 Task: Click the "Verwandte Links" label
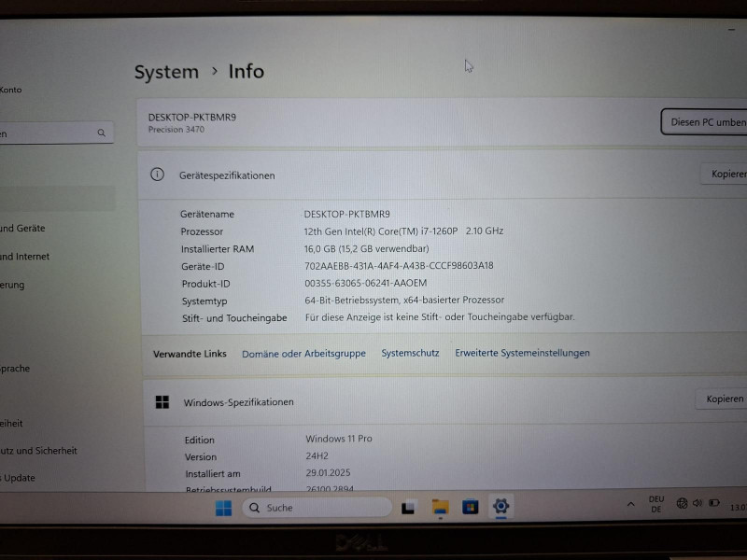[190, 354]
